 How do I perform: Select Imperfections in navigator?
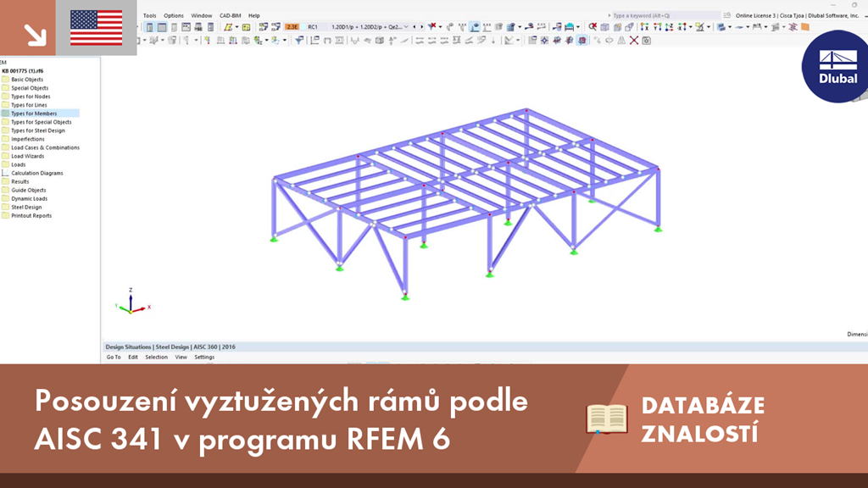click(x=28, y=139)
